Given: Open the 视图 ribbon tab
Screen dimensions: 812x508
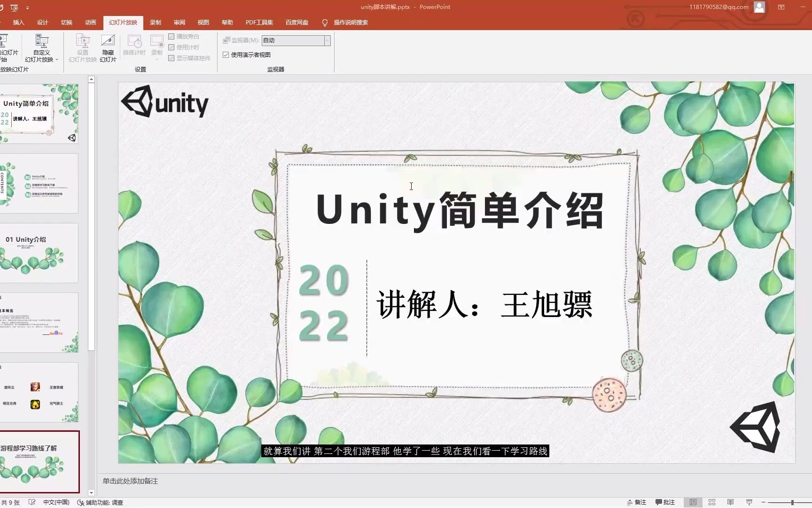Looking at the screenshot, I should (x=203, y=23).
